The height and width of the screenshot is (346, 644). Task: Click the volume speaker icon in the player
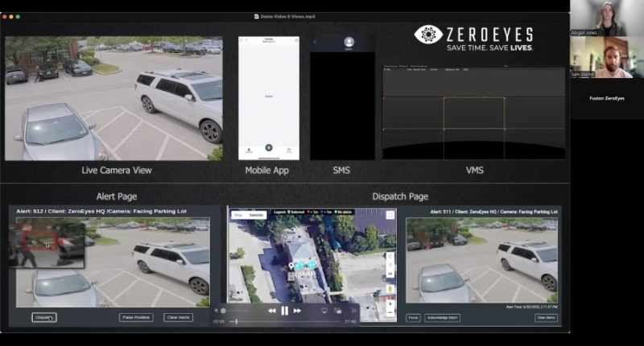coord(217,311)
